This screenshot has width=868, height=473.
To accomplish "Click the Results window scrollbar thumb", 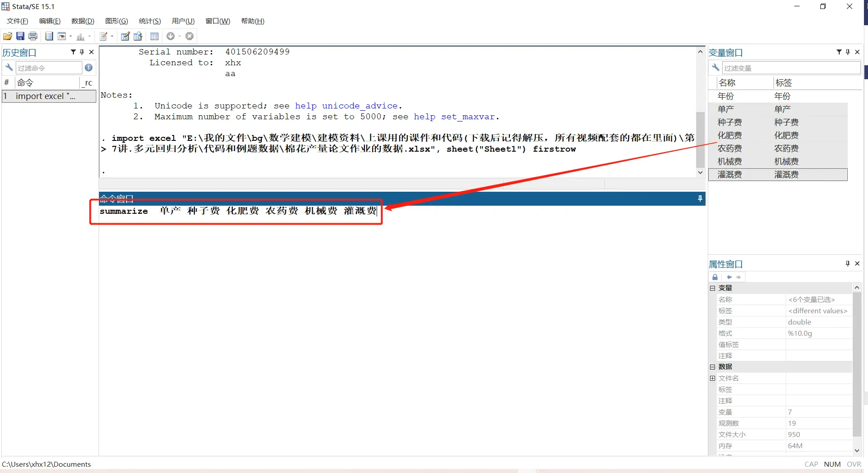I will pos(700,140).
